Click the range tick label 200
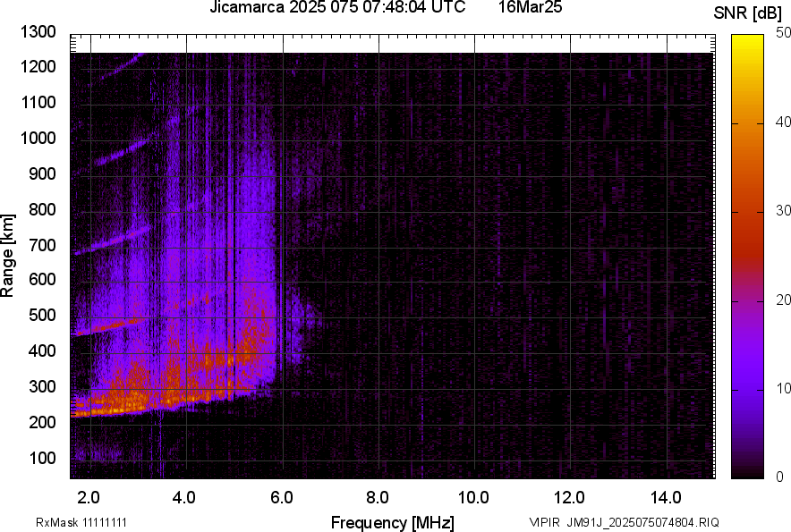 click(42, 422)
